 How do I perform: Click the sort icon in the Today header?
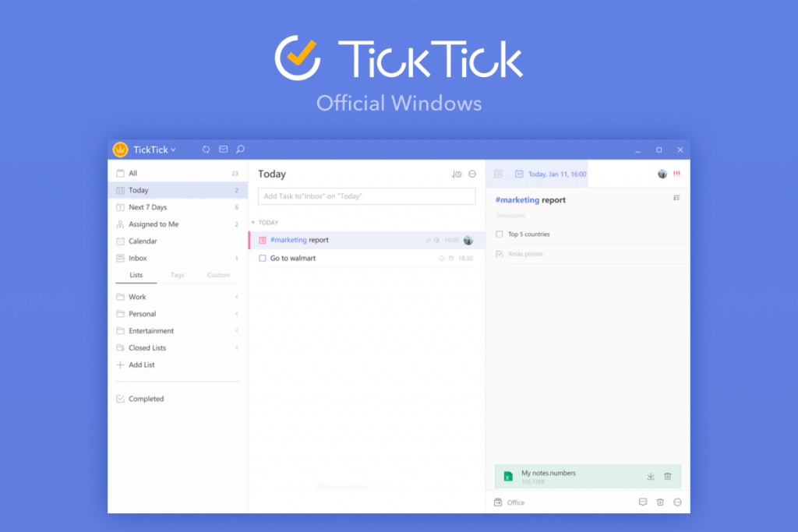coord(456,174)
